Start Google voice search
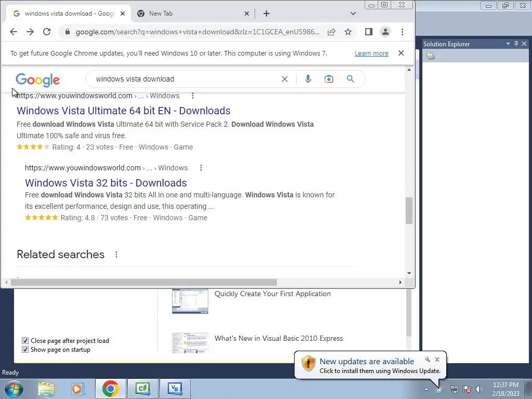 pos(308,79)
